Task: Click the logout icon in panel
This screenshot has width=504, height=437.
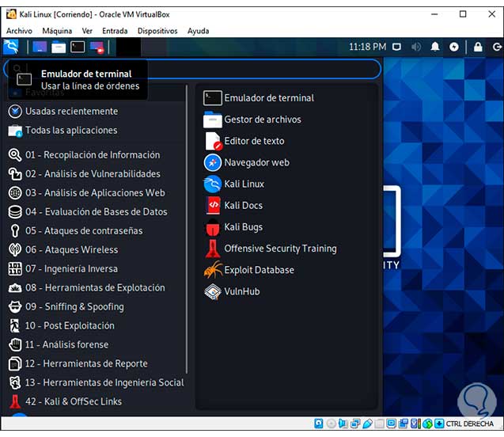Action: click(497, 47)
